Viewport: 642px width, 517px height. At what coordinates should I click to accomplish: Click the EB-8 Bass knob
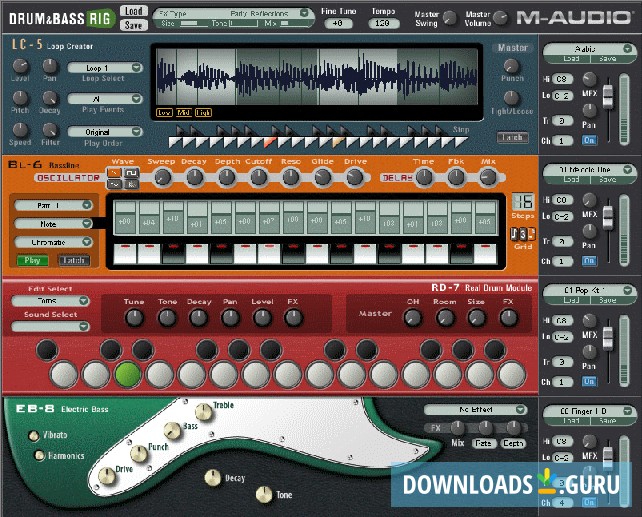click(172, 431)
